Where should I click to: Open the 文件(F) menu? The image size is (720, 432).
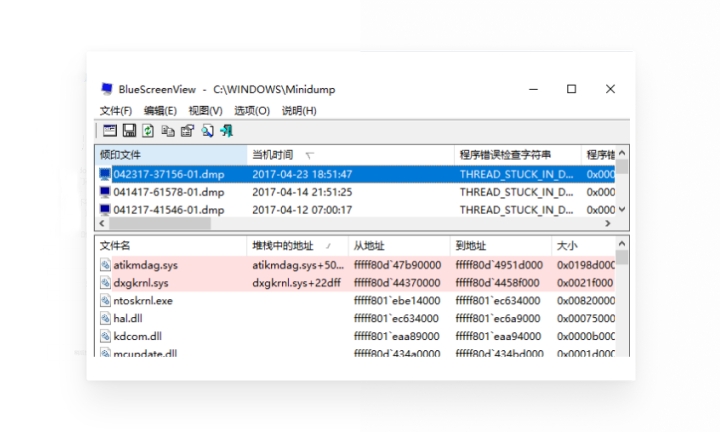[x=116, y=111]
